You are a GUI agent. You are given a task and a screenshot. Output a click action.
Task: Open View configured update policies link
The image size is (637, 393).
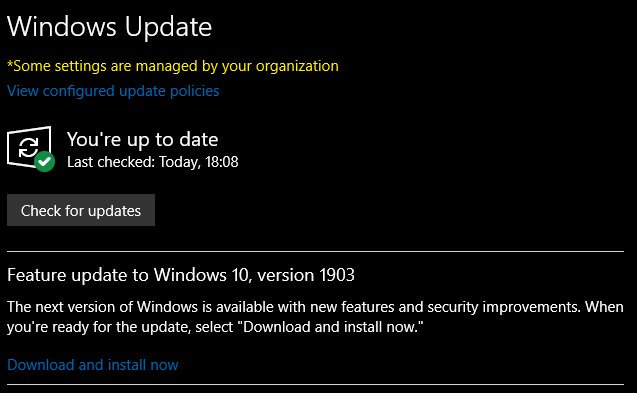pyautogui.click(x=113, y=91)
